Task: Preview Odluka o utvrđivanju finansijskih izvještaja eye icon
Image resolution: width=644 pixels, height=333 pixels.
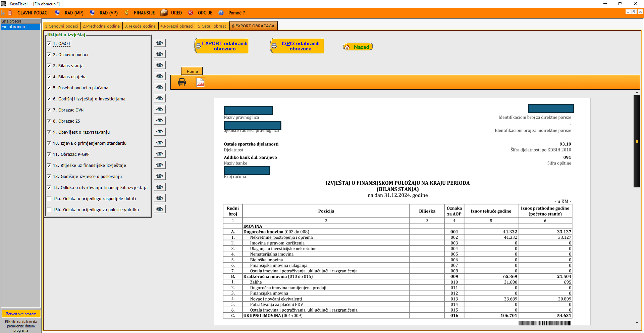Action: tap(160, 187)
